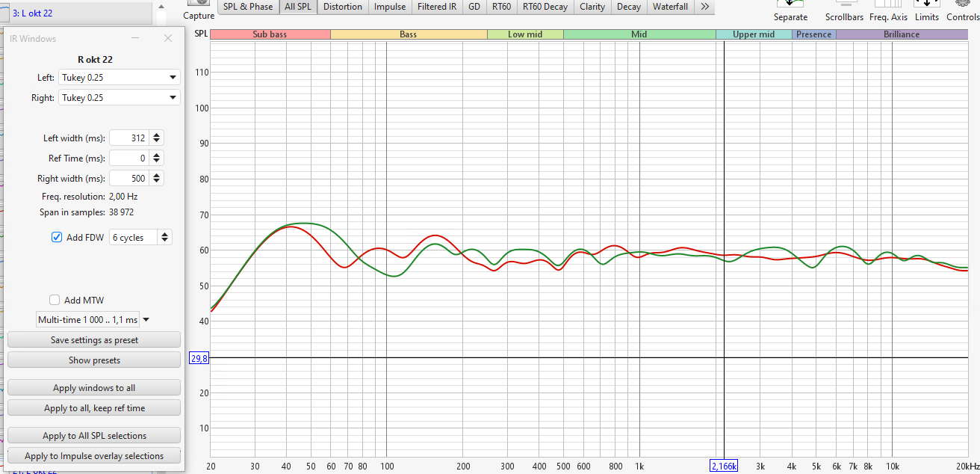Open the Decay tab
Screen dimensions: 980x474
[629, 7]
